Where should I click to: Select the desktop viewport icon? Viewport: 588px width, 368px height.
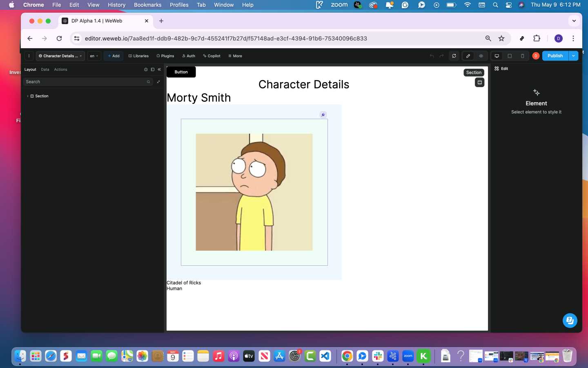(497, 56)
